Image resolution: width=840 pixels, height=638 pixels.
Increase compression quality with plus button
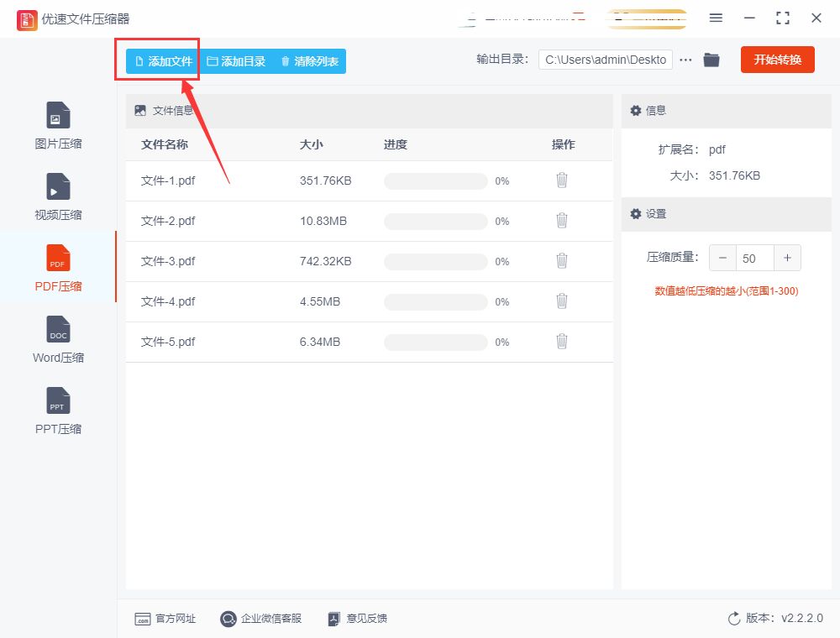pos(787,259)
